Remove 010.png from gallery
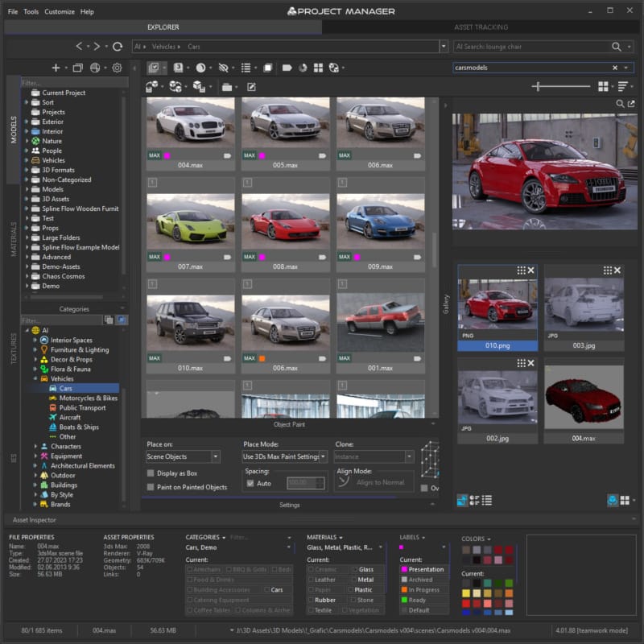Image resolution: width=644 pixels, height=644 pixels. tap(531, 270)
